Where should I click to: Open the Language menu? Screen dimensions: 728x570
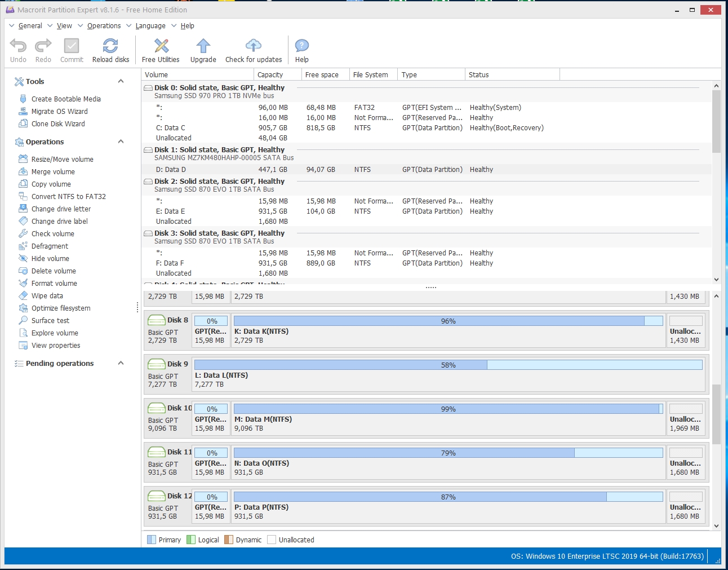(150, 26)
